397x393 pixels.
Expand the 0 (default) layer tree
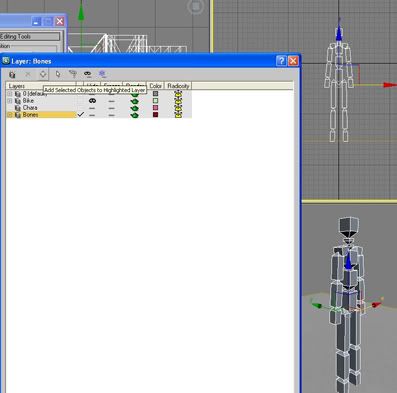(10, 94)
